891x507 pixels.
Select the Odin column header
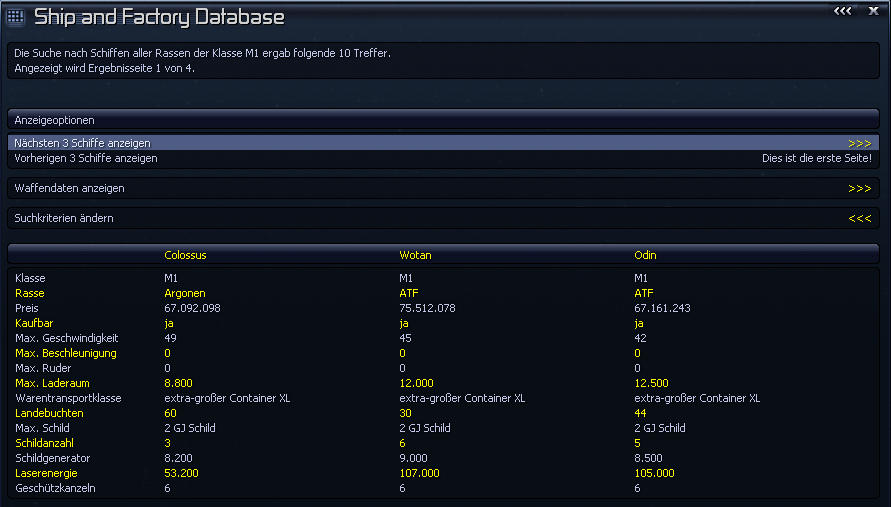click(x=645, y=255)
